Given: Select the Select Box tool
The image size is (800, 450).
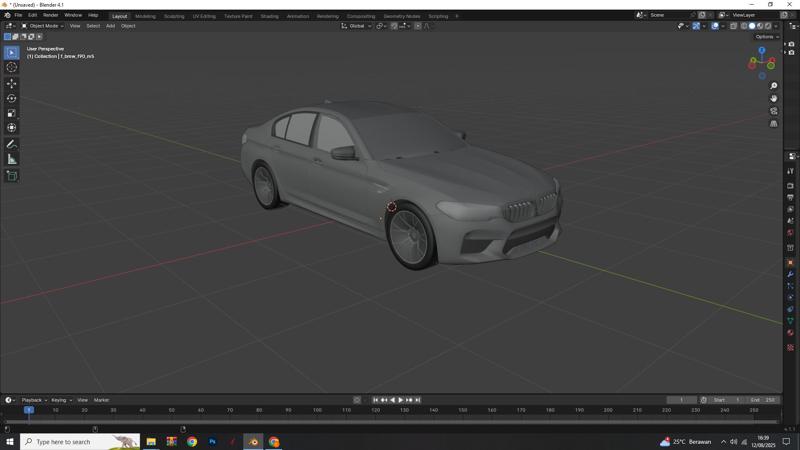Looking at the screenshot, I should tap(12, 53).
